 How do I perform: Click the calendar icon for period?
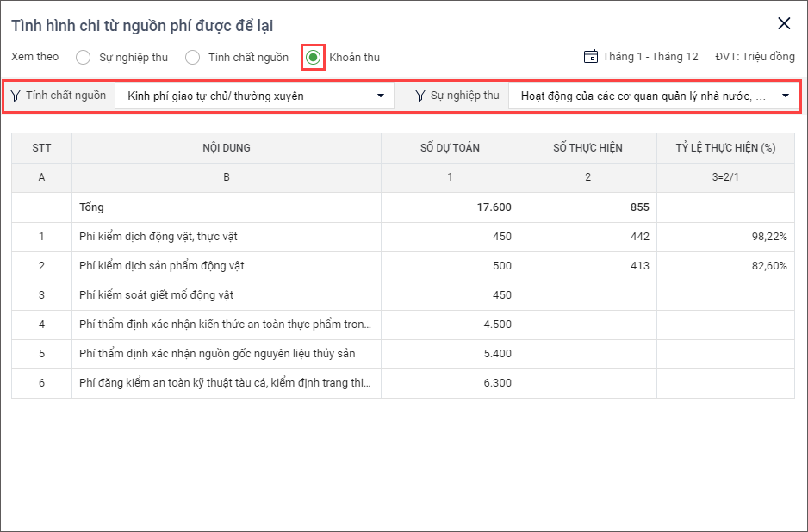tap(590, 57)
